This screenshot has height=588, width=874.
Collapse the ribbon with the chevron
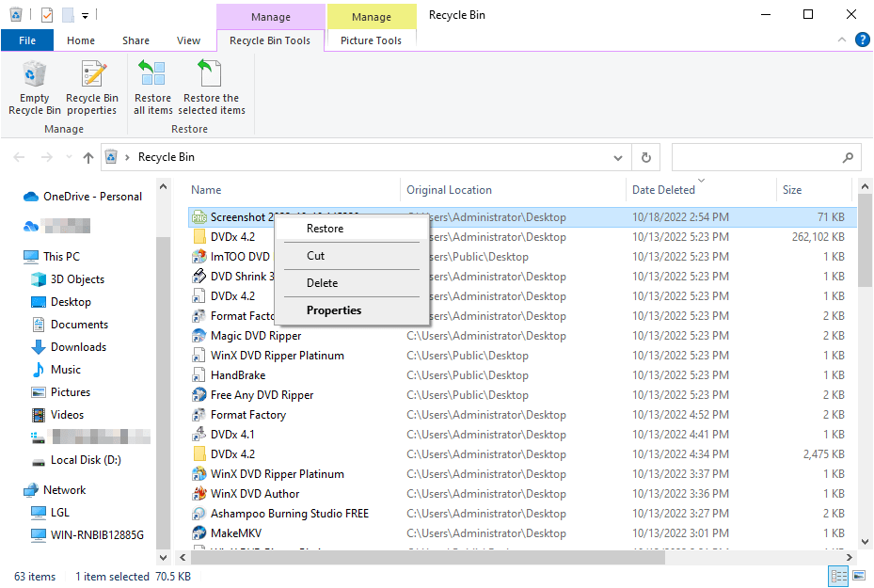(842, 40)
